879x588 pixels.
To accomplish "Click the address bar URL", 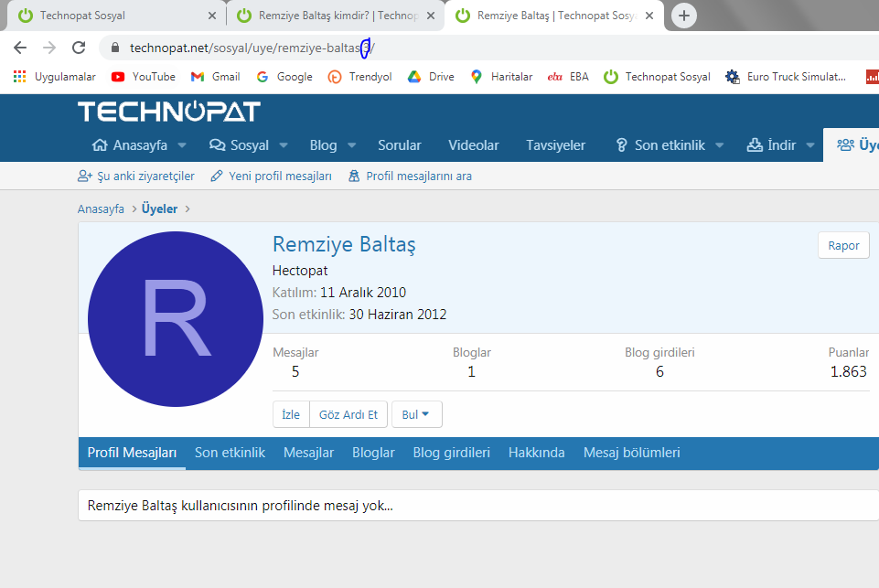I will tap(252, 48).
